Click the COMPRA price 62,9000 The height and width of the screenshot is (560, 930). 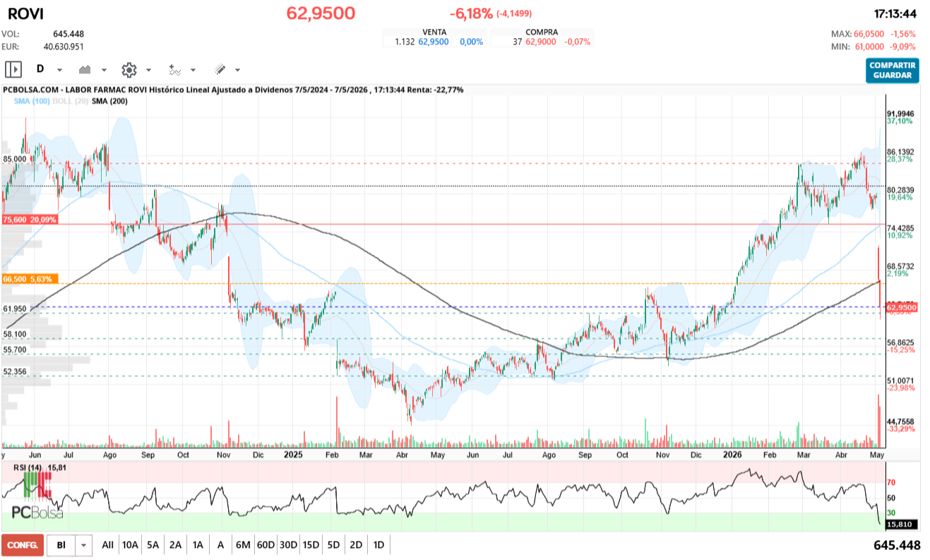[x=540, y=42]
